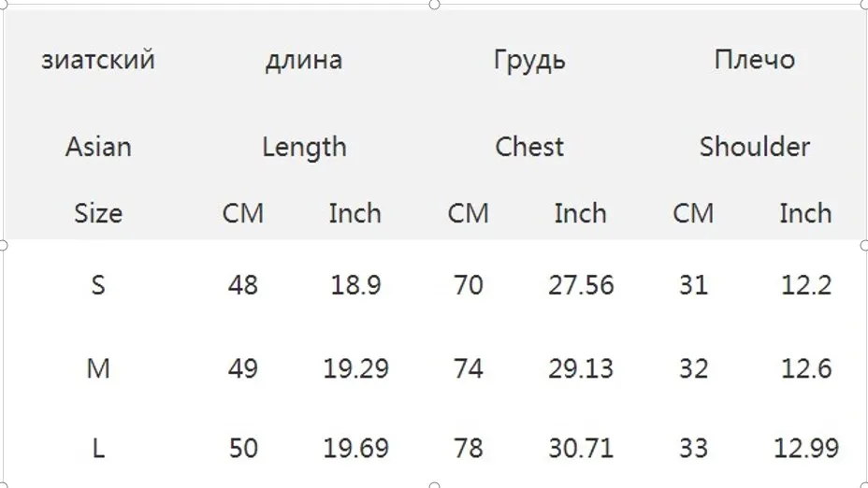This screenshot has width=868, height=488.
Task: Click the right middle resize handle
Action: pos(864,245)
